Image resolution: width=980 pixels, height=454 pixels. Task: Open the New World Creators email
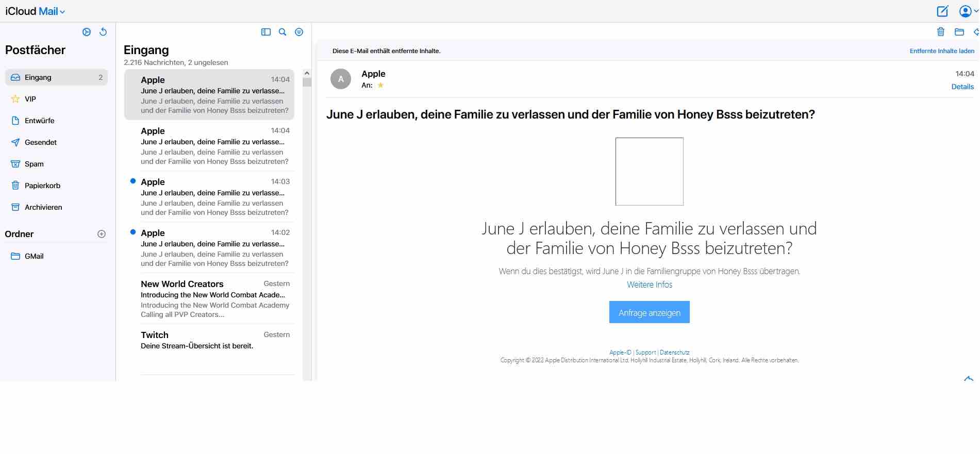pos(209,299)
